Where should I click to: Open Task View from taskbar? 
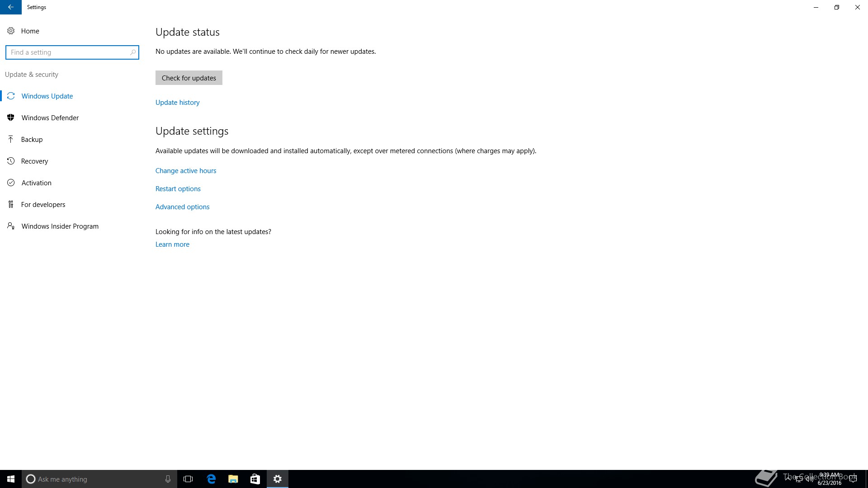[188, 479]
